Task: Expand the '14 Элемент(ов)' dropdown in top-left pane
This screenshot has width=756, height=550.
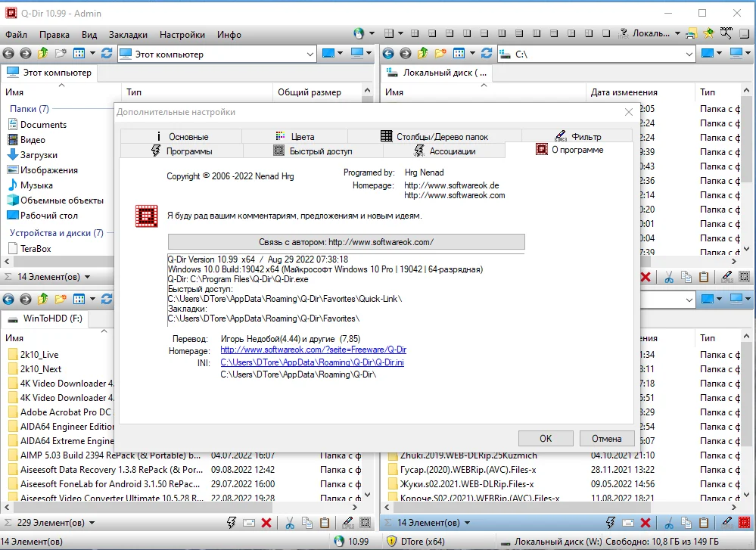Action: click(87, 277)
